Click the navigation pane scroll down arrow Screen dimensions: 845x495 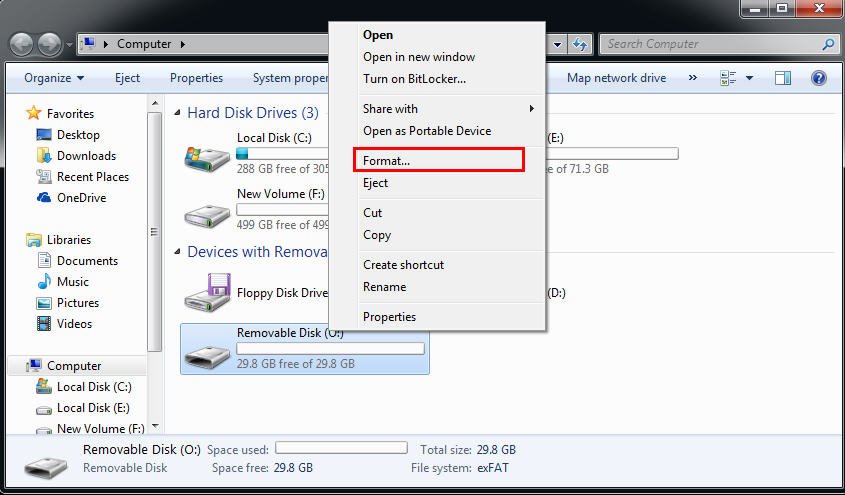click(155, 427)
